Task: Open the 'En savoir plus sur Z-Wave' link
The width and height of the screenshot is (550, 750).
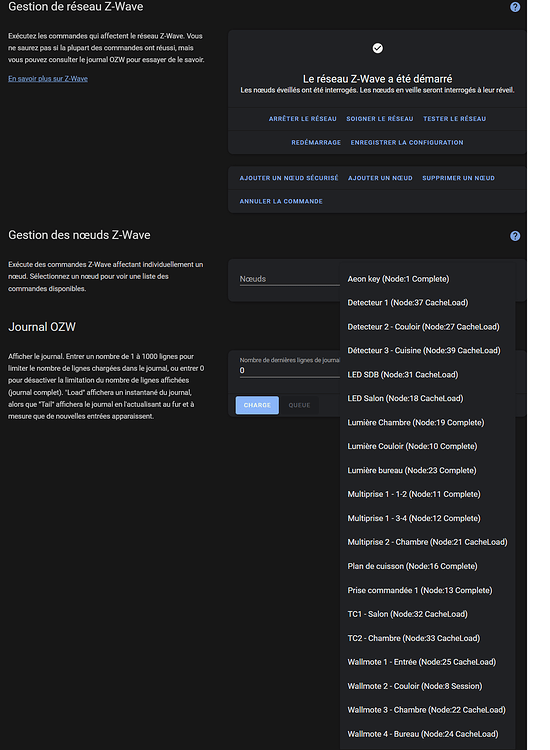Action: click(x=48, y=78)
